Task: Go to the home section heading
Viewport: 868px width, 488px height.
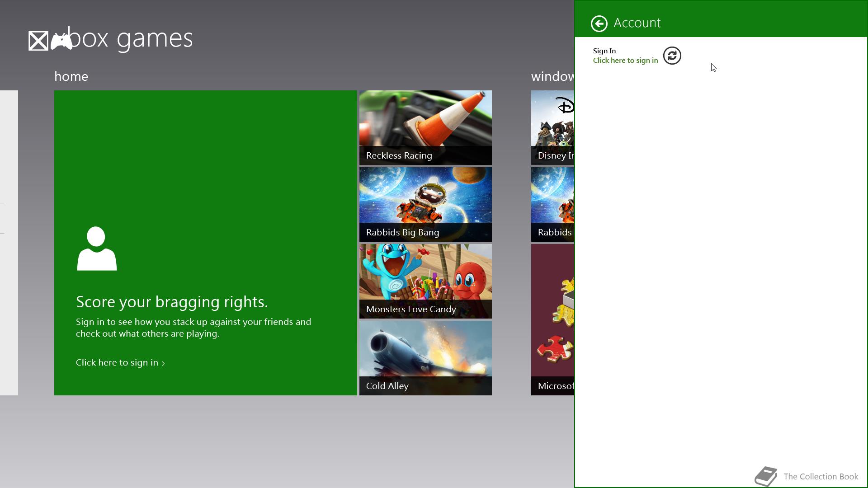Action: [71, 76]
